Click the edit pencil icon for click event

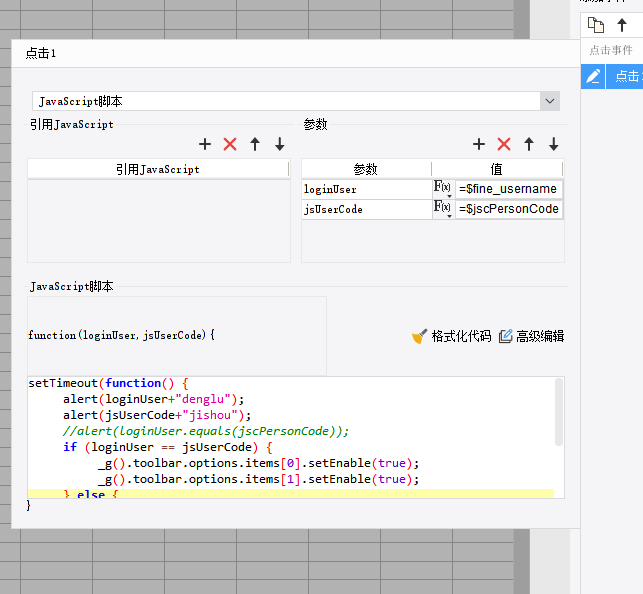click(x=593, y=76)
